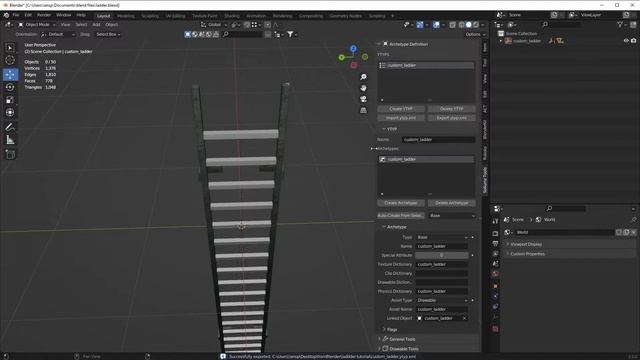Open the Output properties tab icon
Viewport: 640px width, 360px height.
(x=495, y=244)
